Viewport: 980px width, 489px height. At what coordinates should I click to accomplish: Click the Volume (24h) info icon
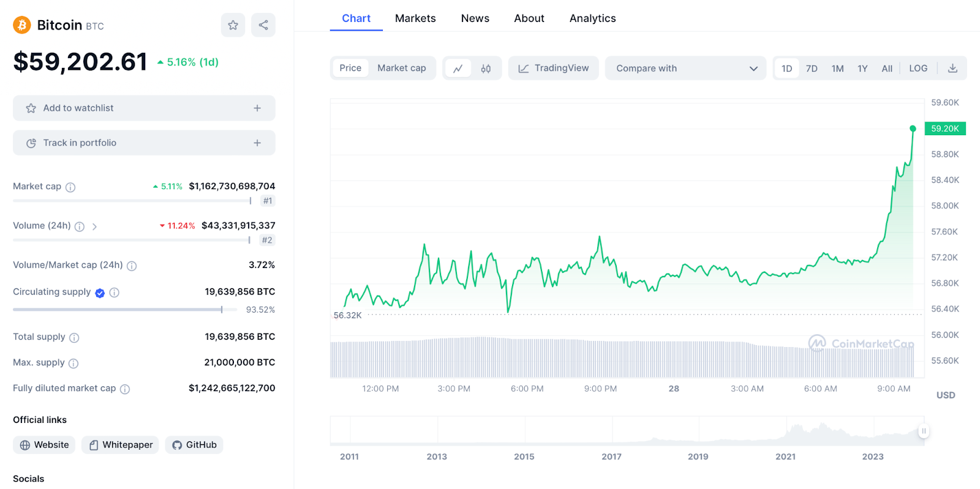point(80,226)
